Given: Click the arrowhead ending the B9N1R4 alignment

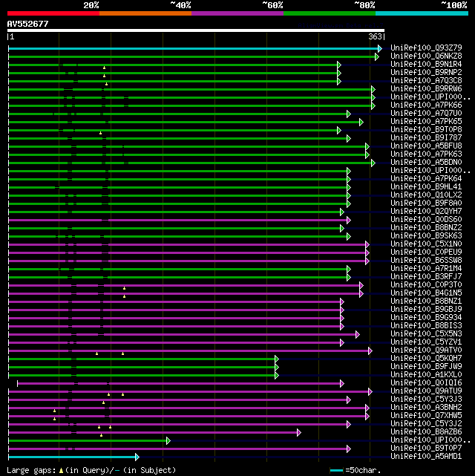Looking at the screenshot, I should pyautogui.click(x=339, y=65).
